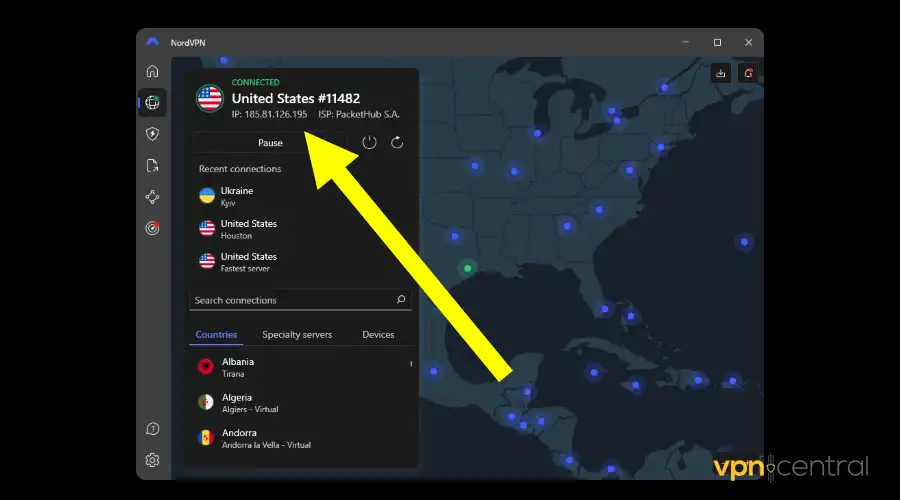
Task: Open Dark Web Monitor target icon
Action: tap(152, 228)
